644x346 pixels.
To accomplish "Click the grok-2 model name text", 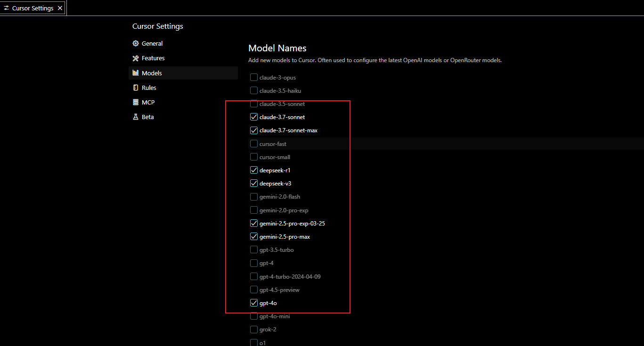I will 268,330.
